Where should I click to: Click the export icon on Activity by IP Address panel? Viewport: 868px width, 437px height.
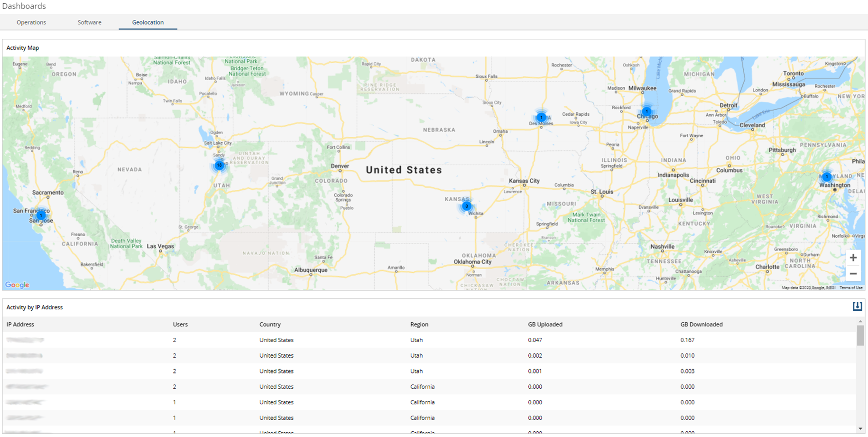[x=858, y=307]
